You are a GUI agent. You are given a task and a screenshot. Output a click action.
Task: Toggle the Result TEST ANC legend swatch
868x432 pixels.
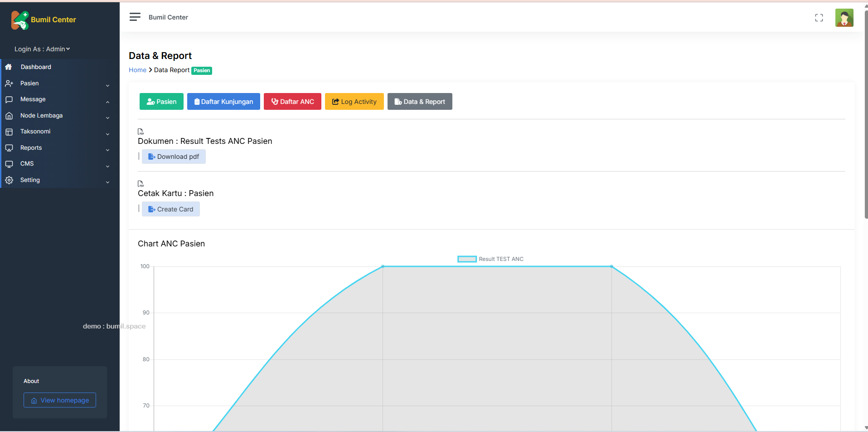pyautogui.click(x=467, y=259)
